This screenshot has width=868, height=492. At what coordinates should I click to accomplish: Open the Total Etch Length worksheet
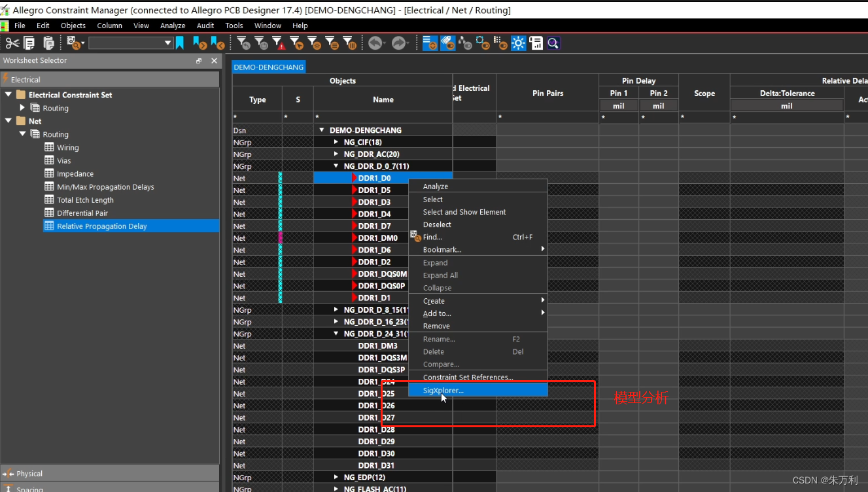85,200
